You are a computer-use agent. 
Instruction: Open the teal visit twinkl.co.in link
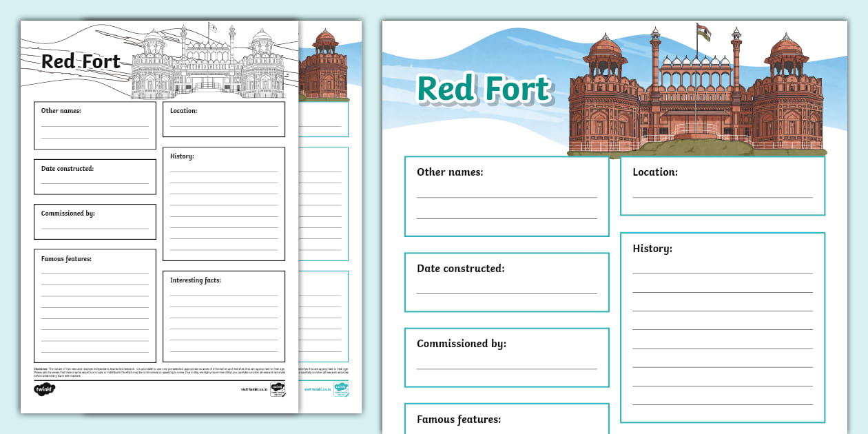(x=318, y=390)
